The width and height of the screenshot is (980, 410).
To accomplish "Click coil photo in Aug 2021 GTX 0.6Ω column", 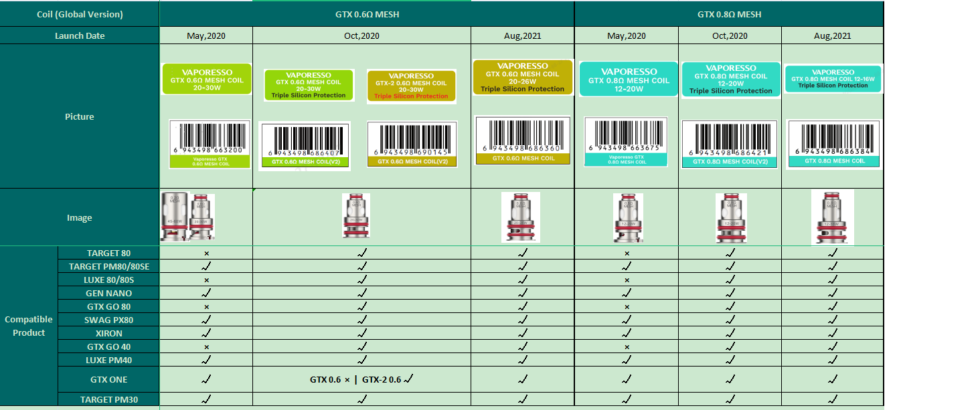I will tap(520, 217).
